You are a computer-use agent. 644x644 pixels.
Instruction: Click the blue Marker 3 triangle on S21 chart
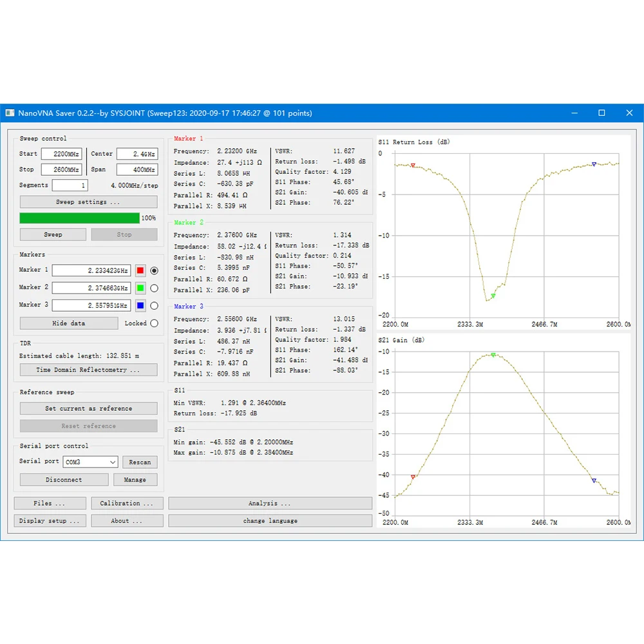pyautogui.click(x=594, y=480)
